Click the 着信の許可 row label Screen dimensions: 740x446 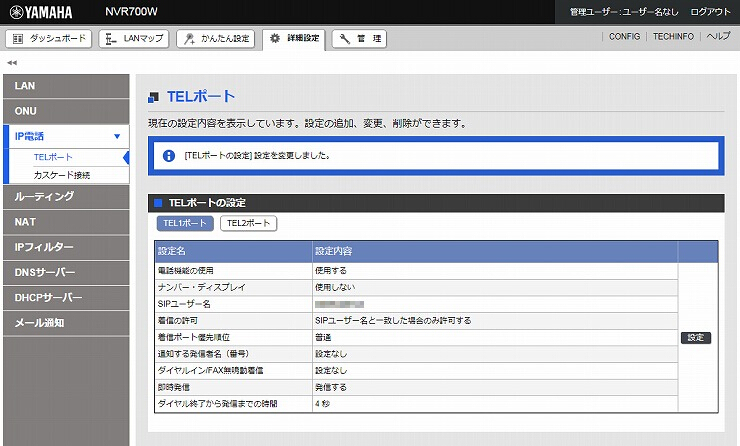(177, 320)
